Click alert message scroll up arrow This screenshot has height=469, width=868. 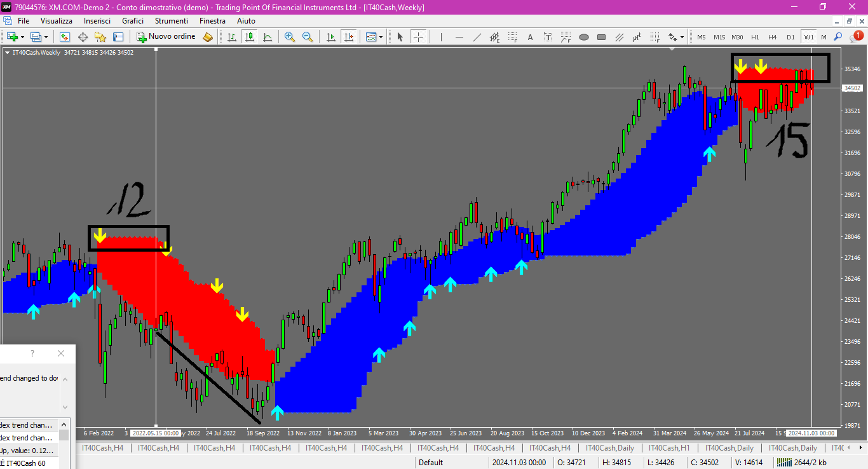coord(65,379)
